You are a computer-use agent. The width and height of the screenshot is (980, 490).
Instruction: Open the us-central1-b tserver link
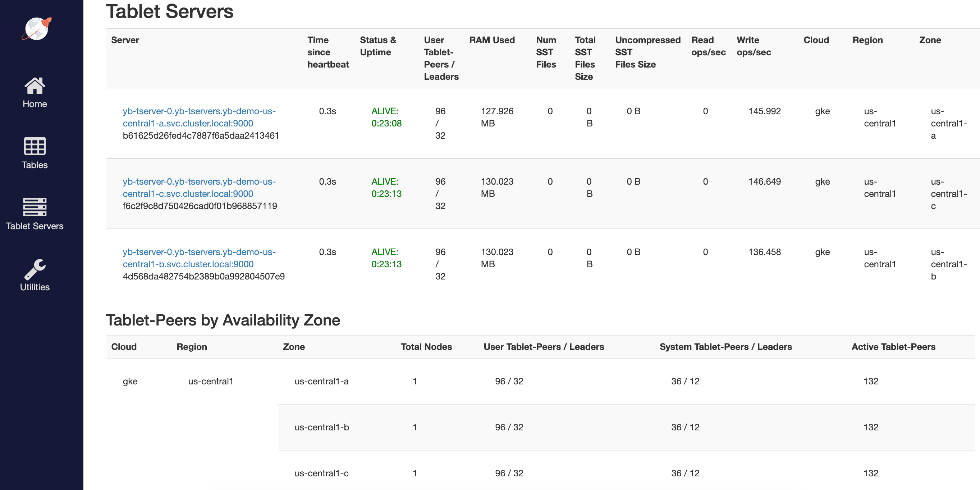click(x=198, y=258)
